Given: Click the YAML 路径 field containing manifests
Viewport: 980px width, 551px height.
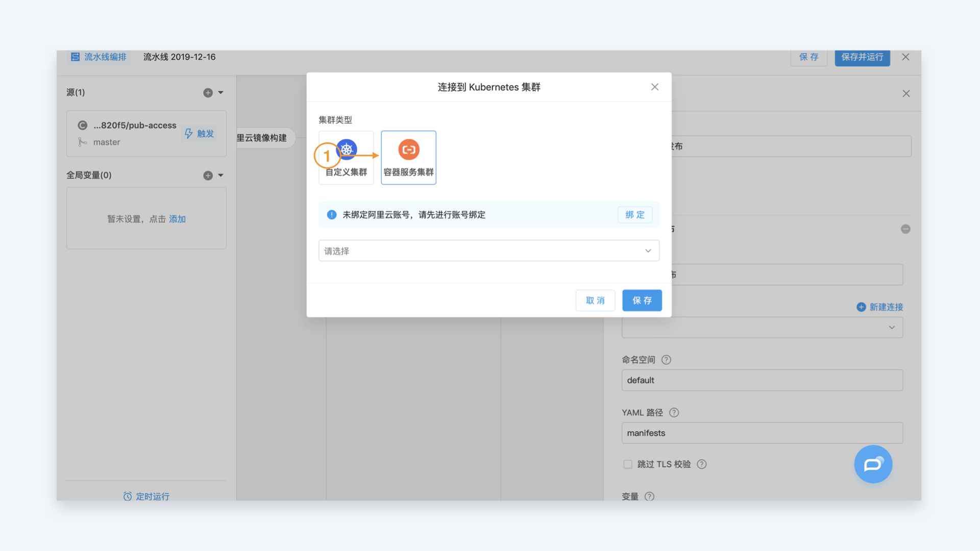Looking at the screenshot, I should [x=763, y=433].
